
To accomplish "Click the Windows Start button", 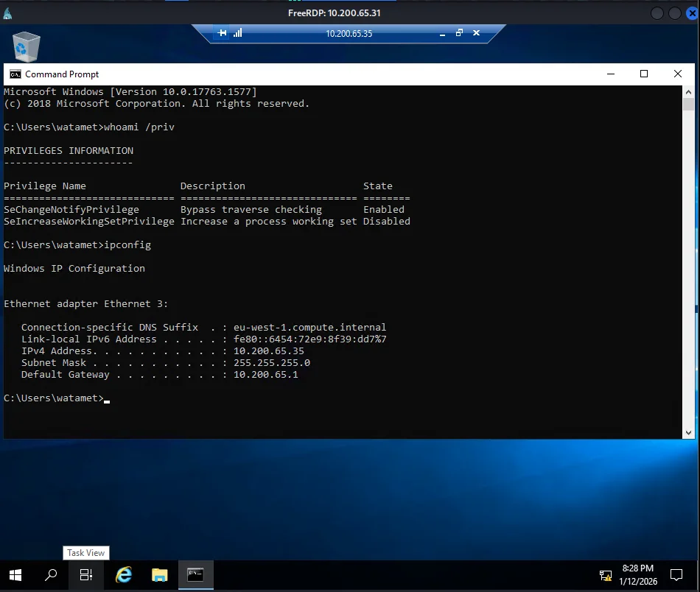I will coord(15,575).
